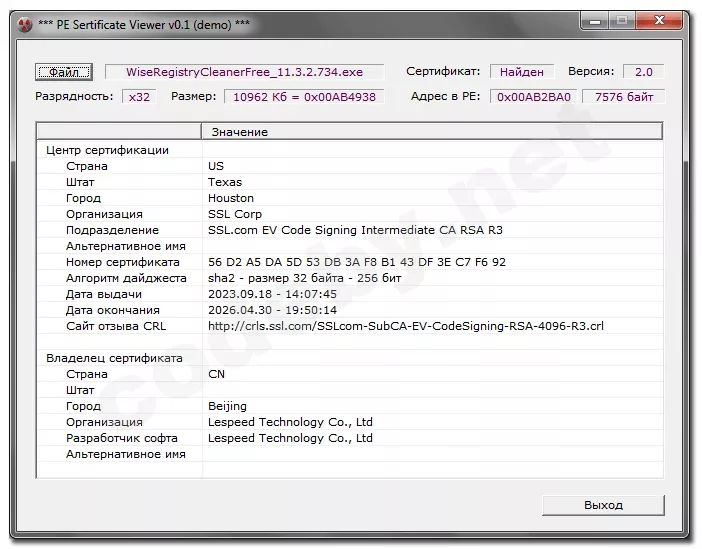The image size is (702, 549).
Task: Click the expiry date 2026.04.30 - 19:50:14
Action: [x=272, y=310]
